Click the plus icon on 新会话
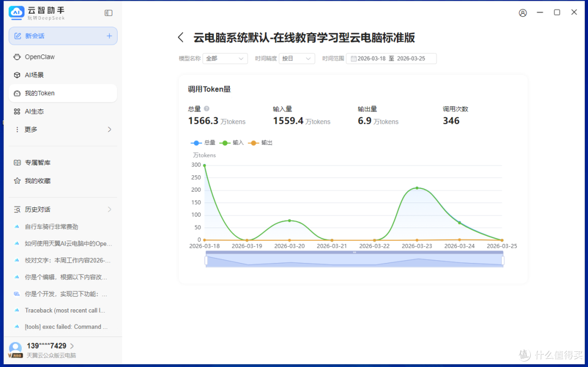This screenshot has width=588, height=367. click(x=109, y=36)
